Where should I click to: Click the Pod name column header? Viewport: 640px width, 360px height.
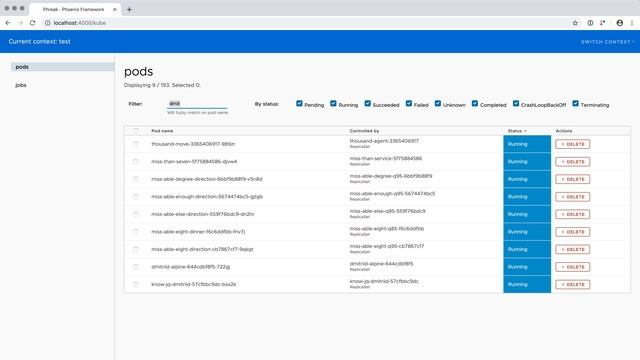click(x=162, y=131)
